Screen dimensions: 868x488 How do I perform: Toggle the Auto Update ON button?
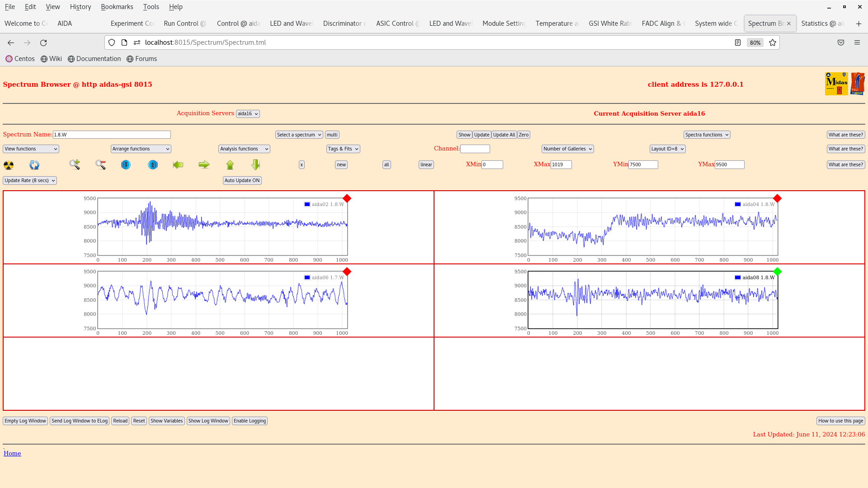point(242,180)
